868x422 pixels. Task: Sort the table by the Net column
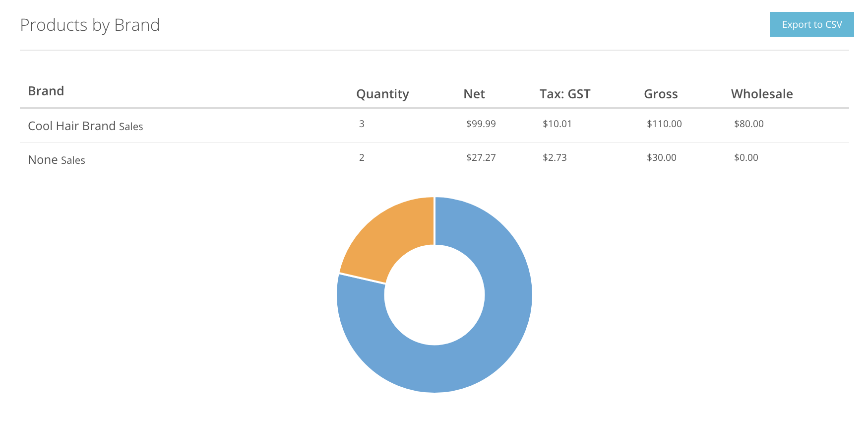(x=474, y=94)
